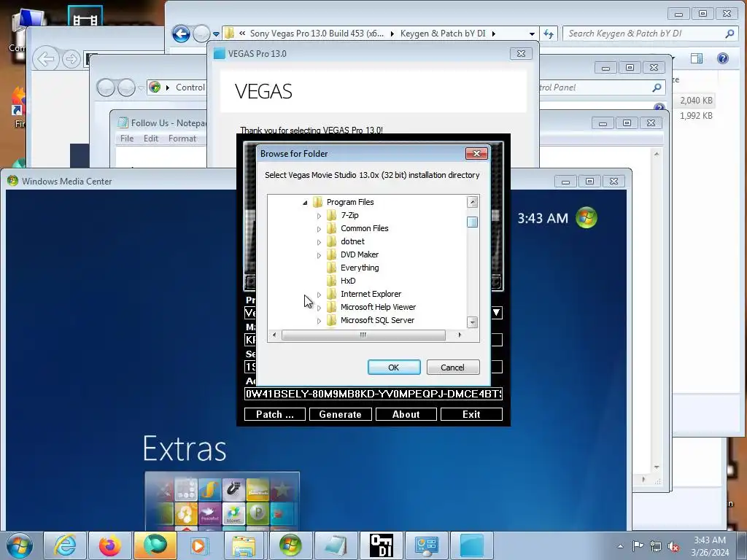Select the Microsoft Help Viewer folder icon

[332, 307]
